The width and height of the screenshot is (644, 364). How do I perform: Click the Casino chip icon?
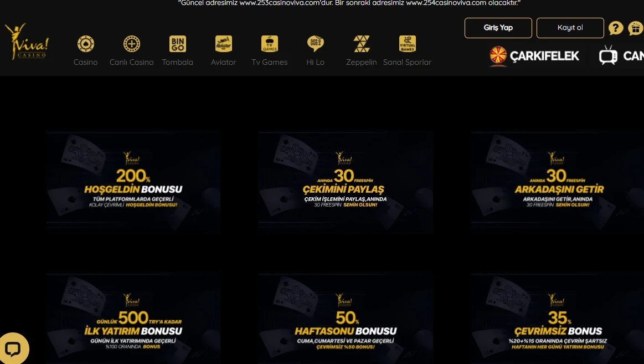[85, 44]
